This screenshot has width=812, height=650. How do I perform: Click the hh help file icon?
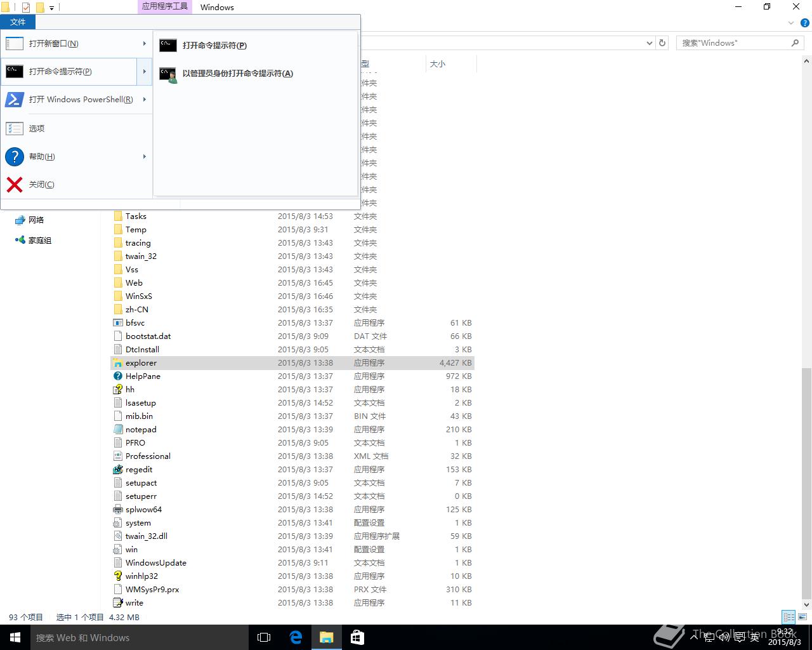tap(117, 390)
